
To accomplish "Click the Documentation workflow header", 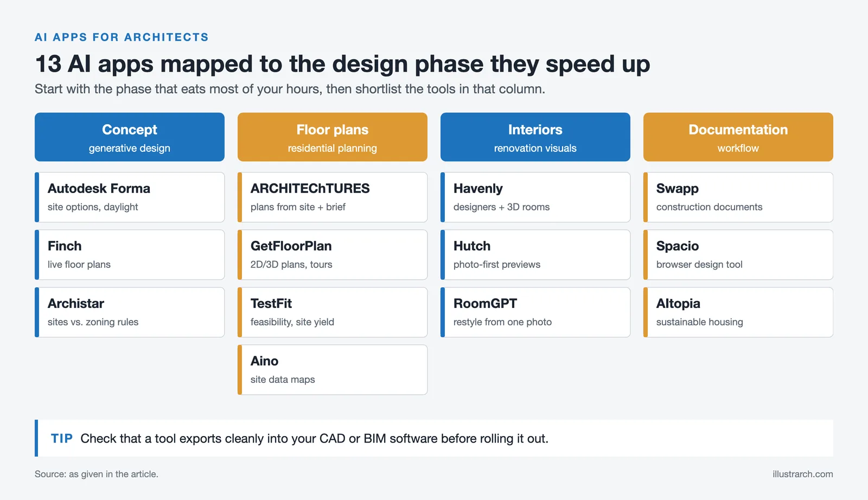I will coord(738,137).
